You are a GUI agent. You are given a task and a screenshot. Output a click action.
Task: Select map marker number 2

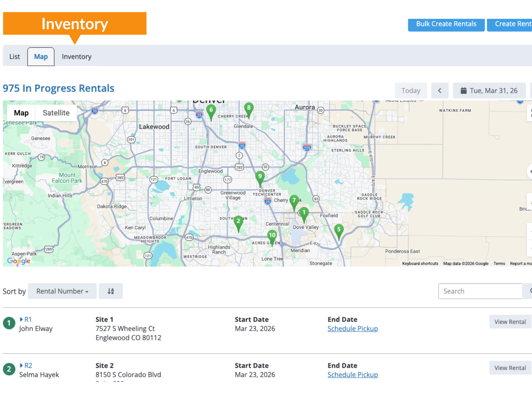[x=238, y=222]
